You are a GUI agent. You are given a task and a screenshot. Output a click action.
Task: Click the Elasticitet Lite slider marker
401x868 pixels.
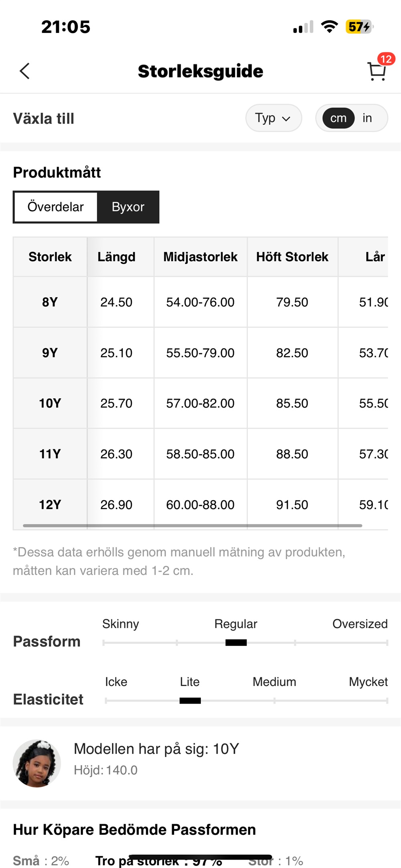(x=190, y=701)
